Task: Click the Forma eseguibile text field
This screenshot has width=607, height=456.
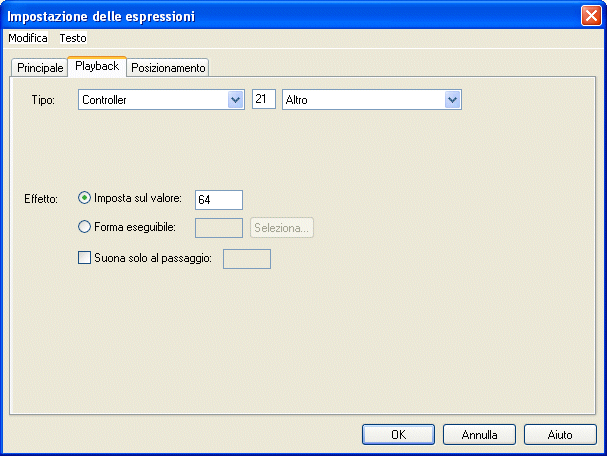Action: pos(219,228)
